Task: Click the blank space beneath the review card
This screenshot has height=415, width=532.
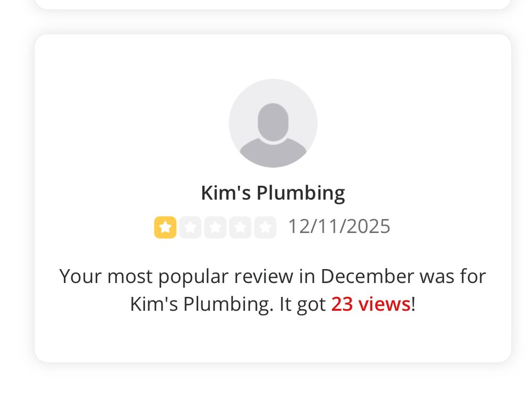Action: tap(273, 389)
